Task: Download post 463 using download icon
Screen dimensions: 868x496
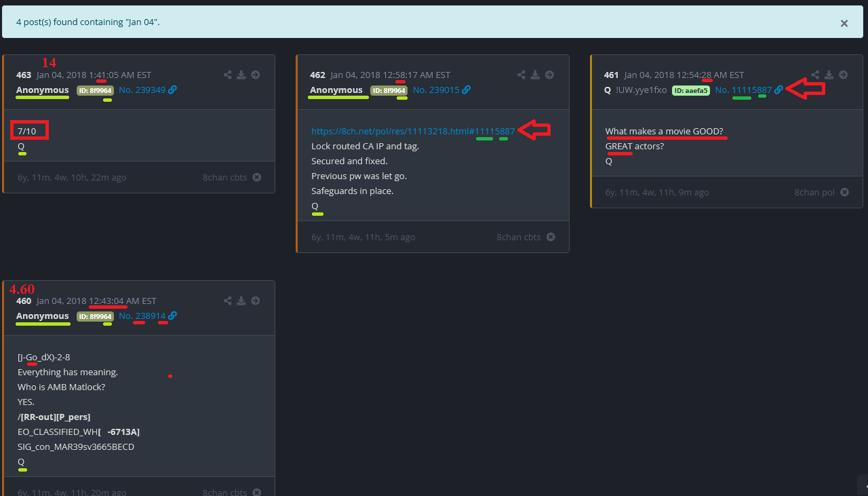Action: 241,75
